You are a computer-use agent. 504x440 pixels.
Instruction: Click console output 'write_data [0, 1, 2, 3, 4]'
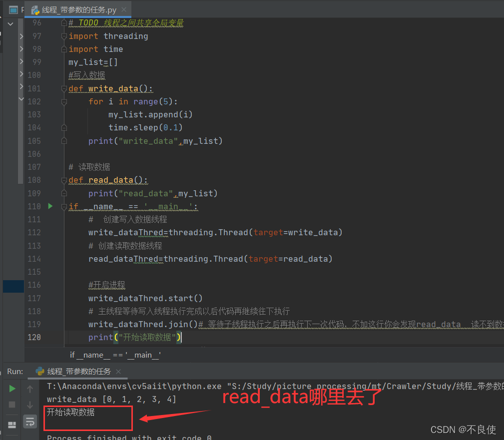tap(111, 399)
